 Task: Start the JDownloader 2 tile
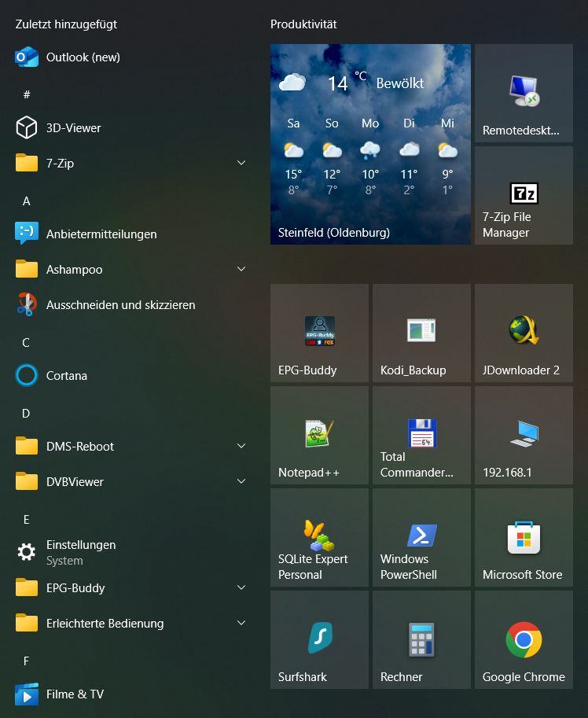[x=524, y=333]
